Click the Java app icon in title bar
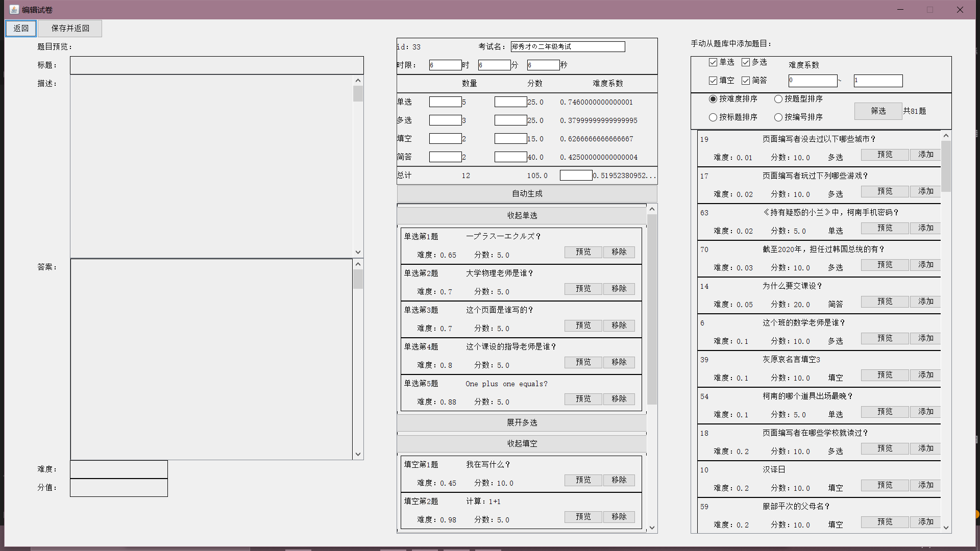Image resolution: width=980 pixels, height=551 pixels. point(14,10)
